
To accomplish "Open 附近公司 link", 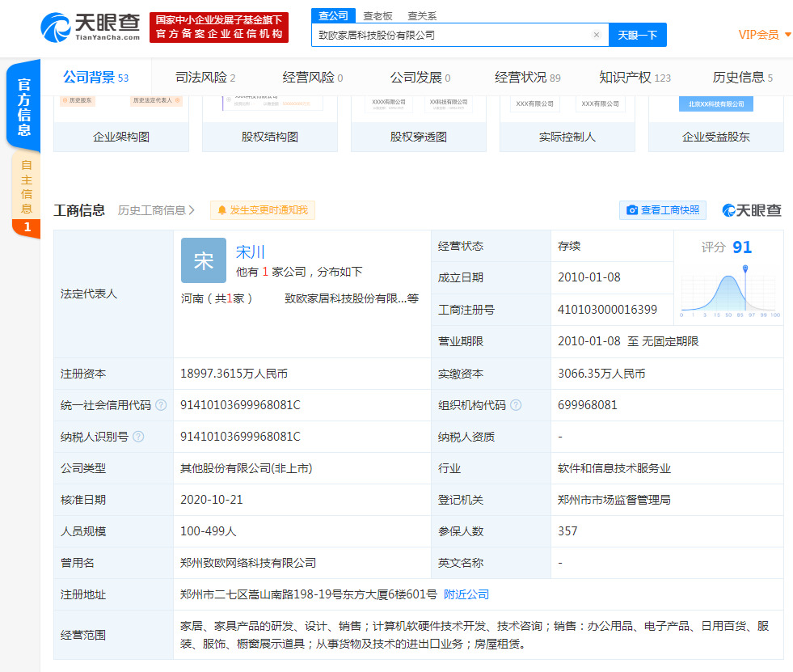I will (x=466, y=594).
